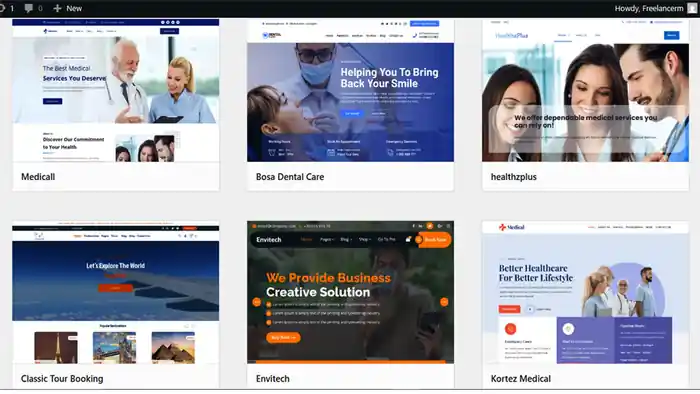Click the Medicall theme name
Image resolution: width=700 pixels, height=394 pixels.
tap(38, 177)
